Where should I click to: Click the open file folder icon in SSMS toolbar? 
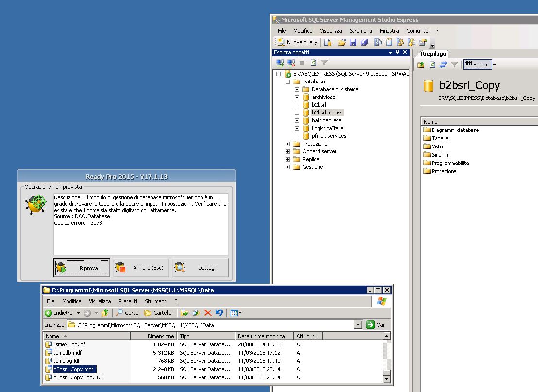(x=342, y=42)
